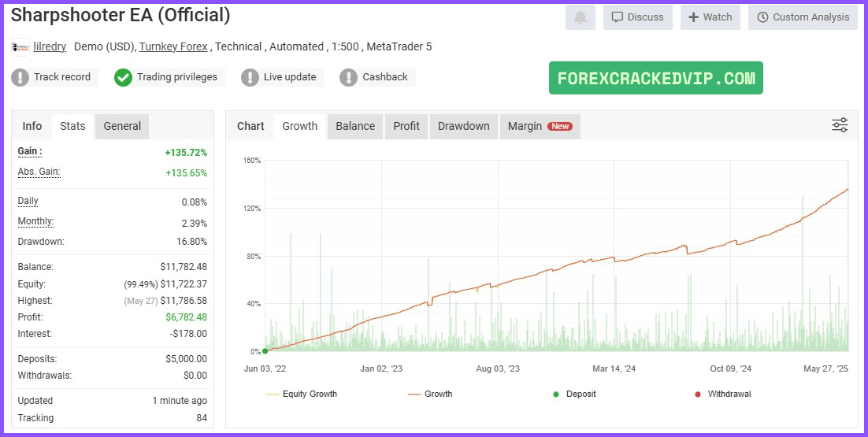Toggle Growth legend series
868x437 pixels.
click(x=430, y=394)
